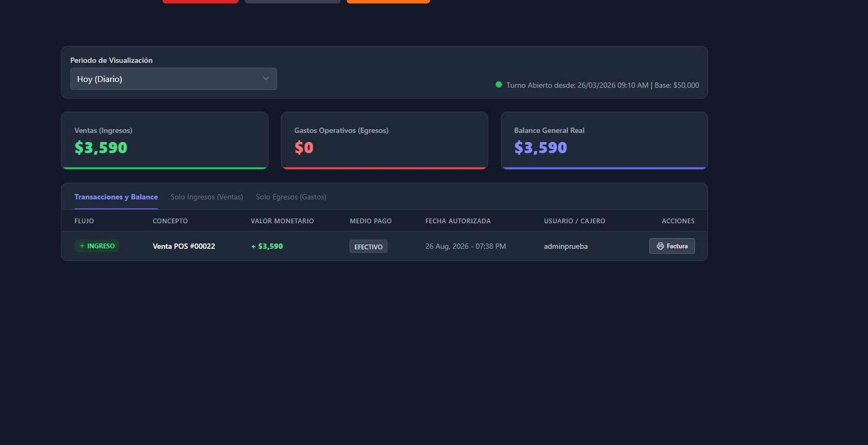
Task: Click the VALOR MONETARIO column header
Action: point(282,221)
